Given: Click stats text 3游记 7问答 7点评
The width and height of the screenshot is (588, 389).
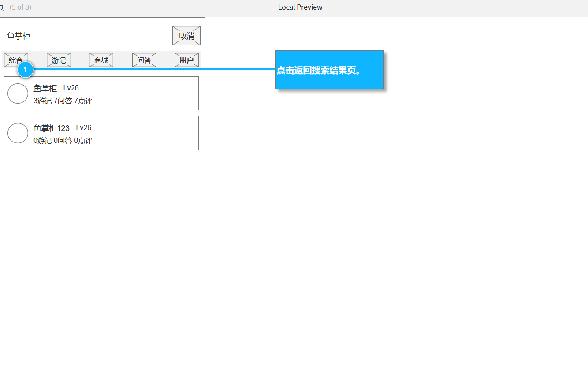Looking at the screenshot, I should pos(63,101).
